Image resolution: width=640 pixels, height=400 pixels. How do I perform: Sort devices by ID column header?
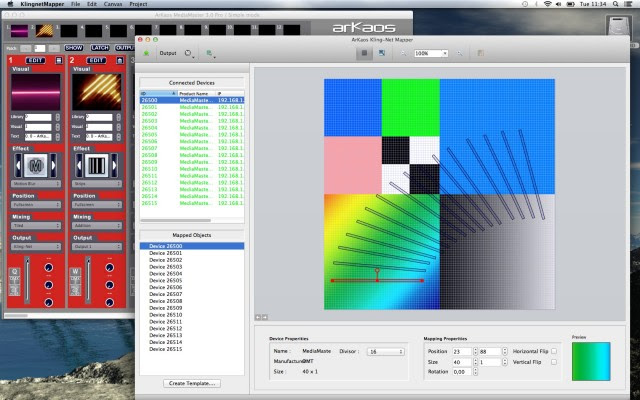[x=159, y=93]
